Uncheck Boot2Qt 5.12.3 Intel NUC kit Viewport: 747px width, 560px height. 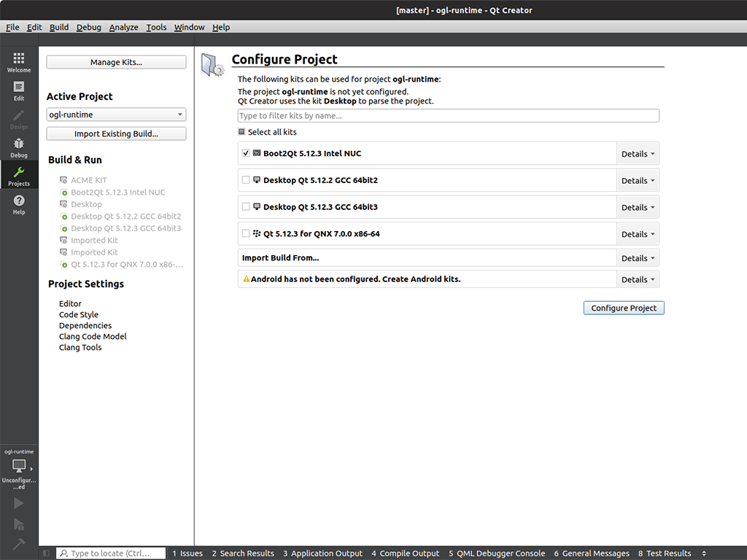[x=246, y=153]
